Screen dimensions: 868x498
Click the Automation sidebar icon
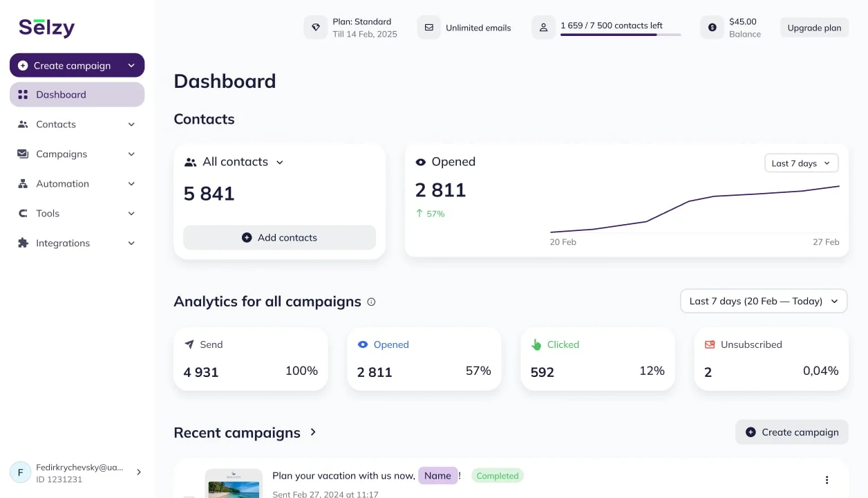[21, 184]
